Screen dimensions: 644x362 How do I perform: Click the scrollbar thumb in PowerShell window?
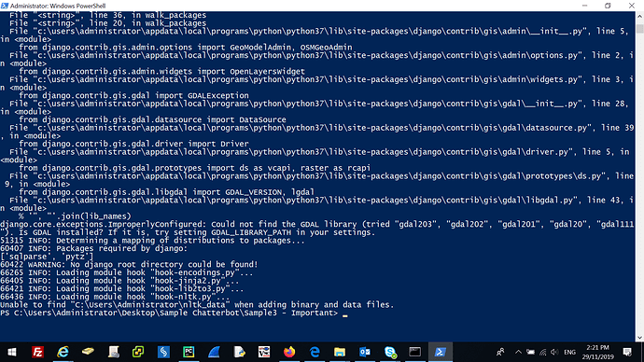[x=639, y=29]
